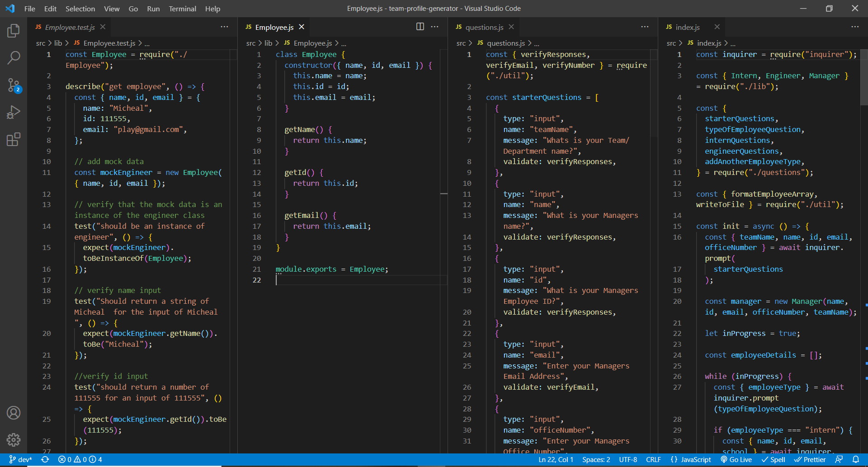Image resolution: width=868 pixels, height=467 pixels.
Task: Click the info count 4 in status bar
Action: [x=96, y=459]
